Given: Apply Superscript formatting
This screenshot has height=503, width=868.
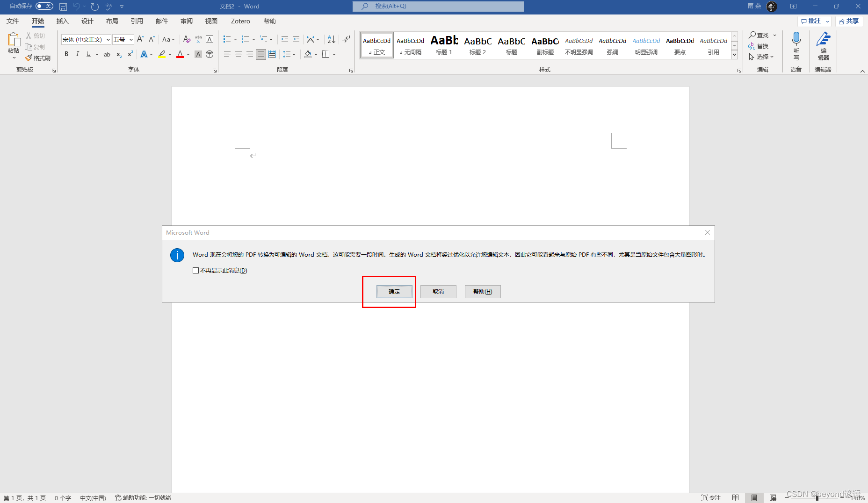Looking at the screenshot, I should (x=130, y=54).
